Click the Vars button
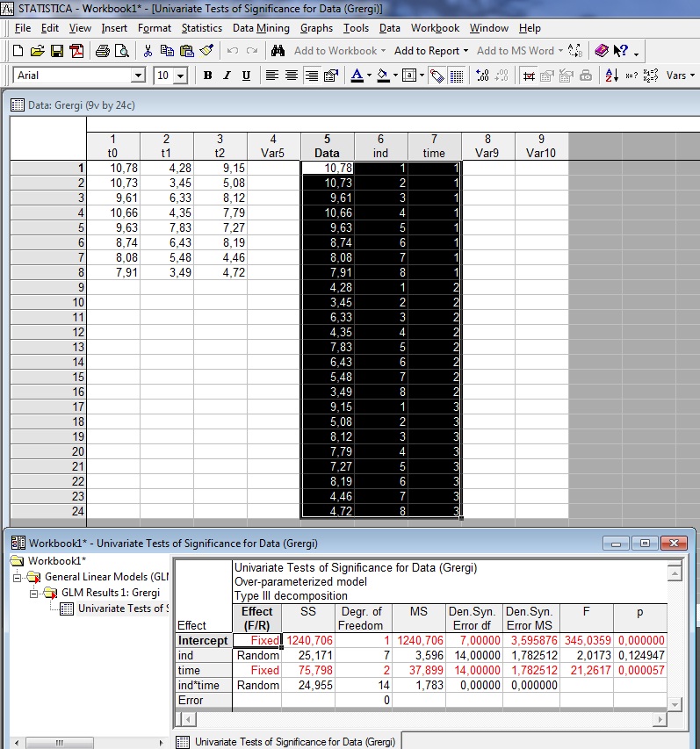 point(676,76)
